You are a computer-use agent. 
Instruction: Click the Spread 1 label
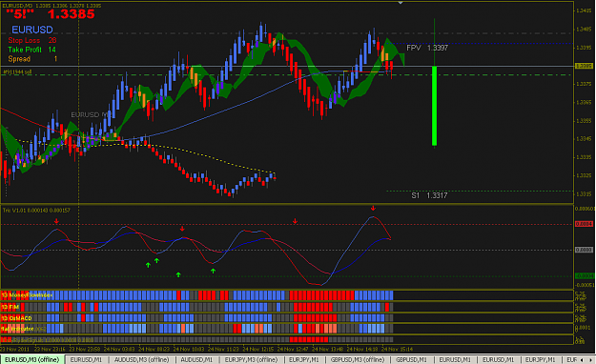click(x=32, y=59)
